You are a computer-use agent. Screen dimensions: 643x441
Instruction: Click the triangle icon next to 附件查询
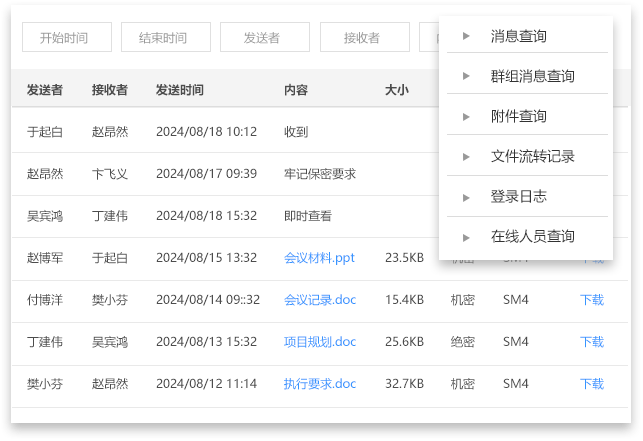tap(466, 117)
